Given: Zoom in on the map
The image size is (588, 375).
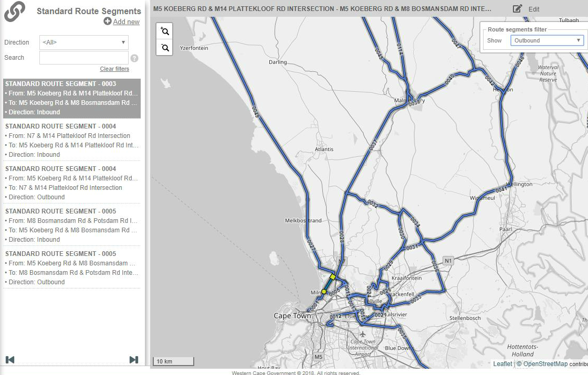Looking at the screenshot, I should pyautogui.click(x=164, y=31).
